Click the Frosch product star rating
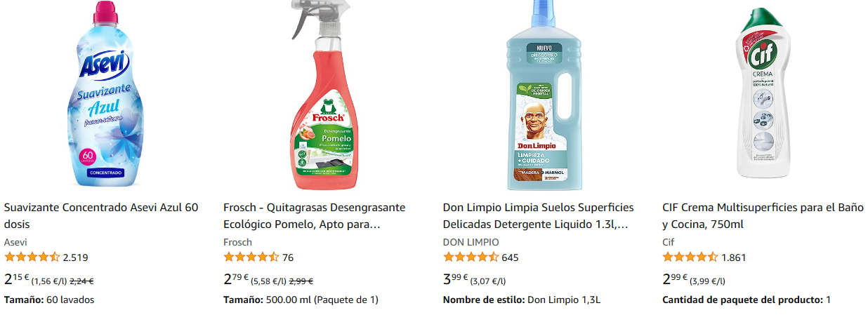The width and height of the screenshot is (868, 315). 251,257
